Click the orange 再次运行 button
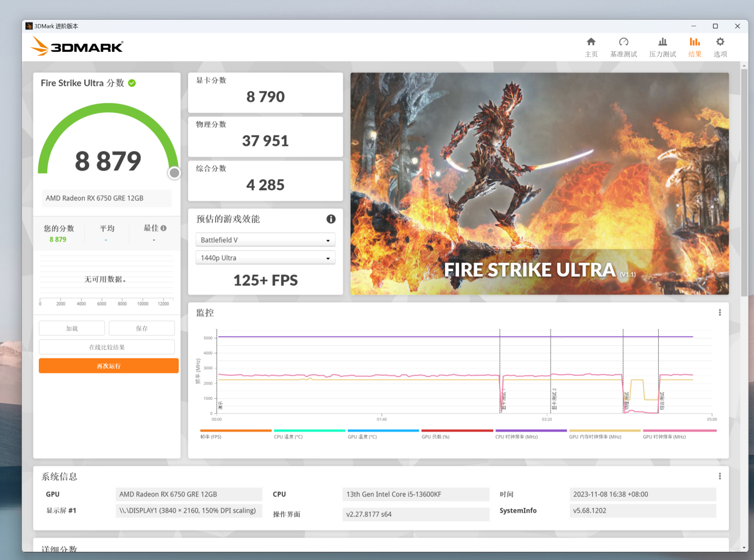 [x=109, y=366]
